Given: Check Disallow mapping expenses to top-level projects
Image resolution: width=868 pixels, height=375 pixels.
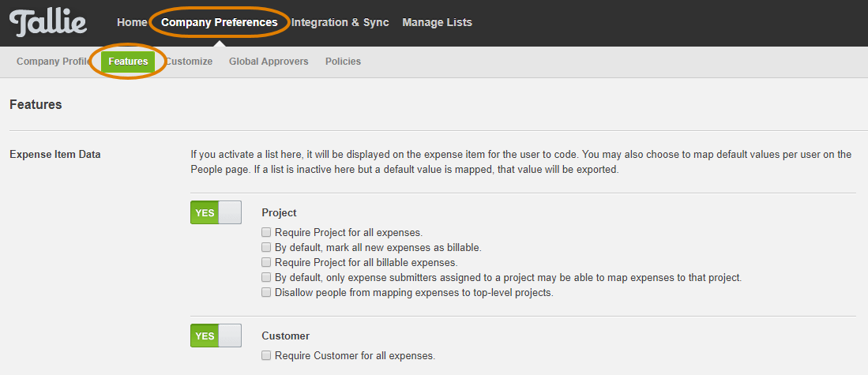Looking at the screenshot, I should pos(266,292).
